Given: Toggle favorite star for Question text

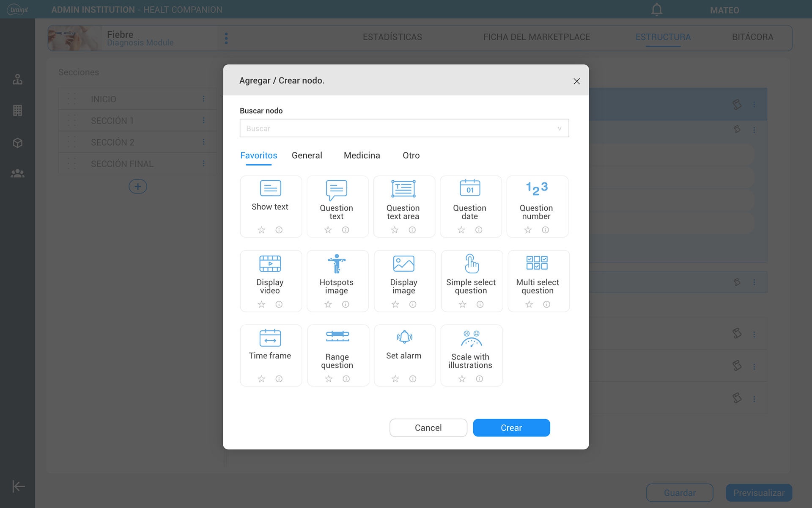Looking at the screenshot, I should (x=328, y=230).
